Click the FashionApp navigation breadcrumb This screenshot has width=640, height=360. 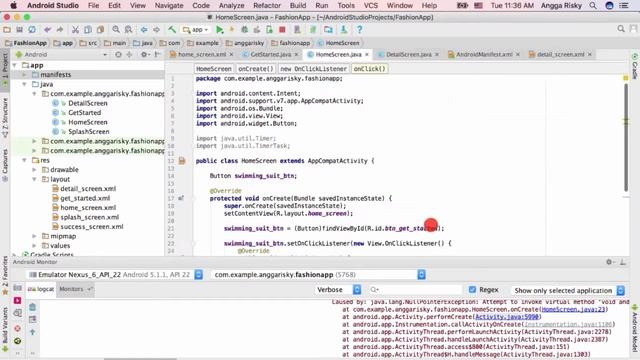click(26, 43)
